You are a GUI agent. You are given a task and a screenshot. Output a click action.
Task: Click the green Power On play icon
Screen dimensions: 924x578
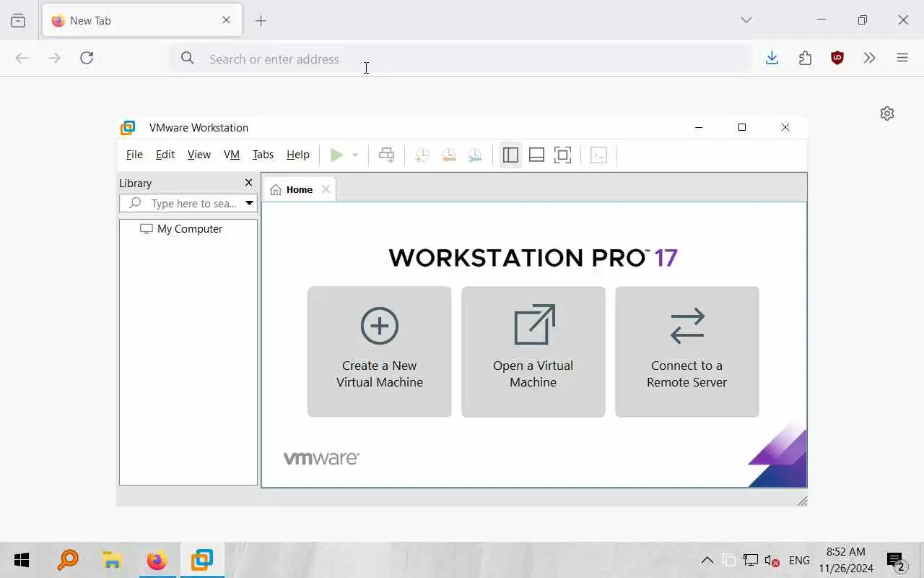point(336,155)
